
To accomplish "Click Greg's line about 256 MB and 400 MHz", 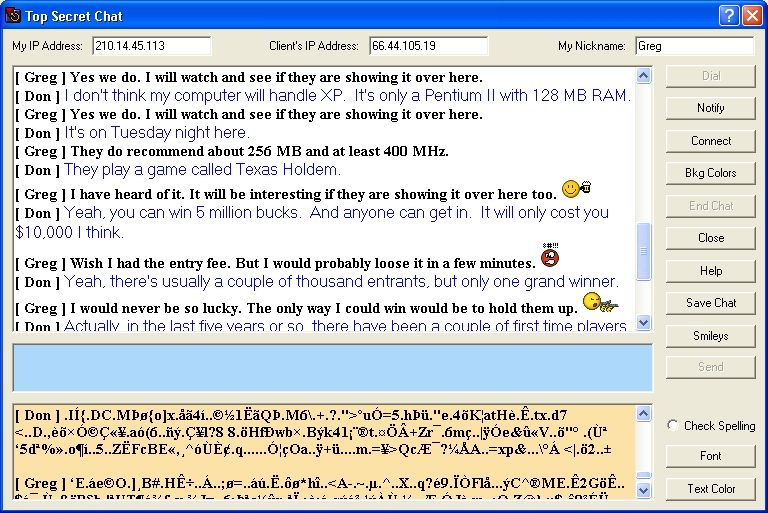I will 232,151.
